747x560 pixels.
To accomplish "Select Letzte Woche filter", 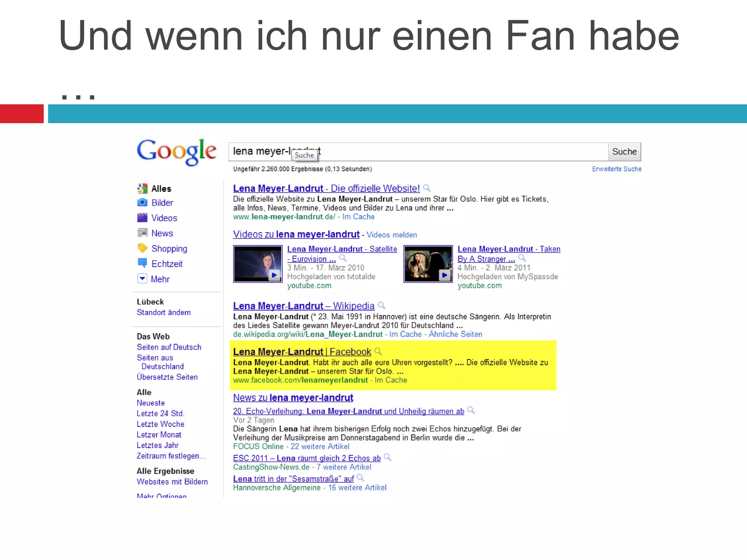I will point(160,424).
